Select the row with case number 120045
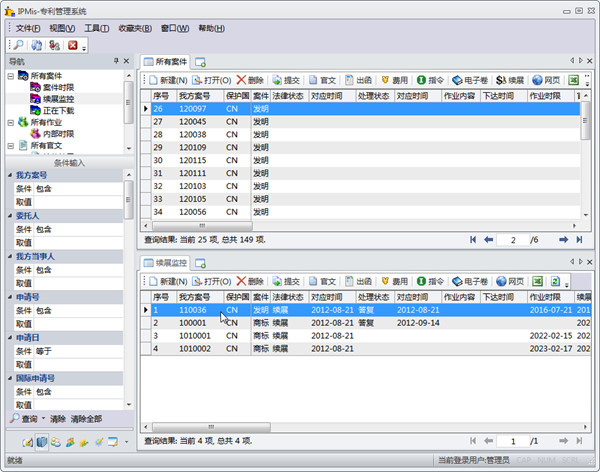The width and height of the screenshot is (600, 472). point(360,122)
